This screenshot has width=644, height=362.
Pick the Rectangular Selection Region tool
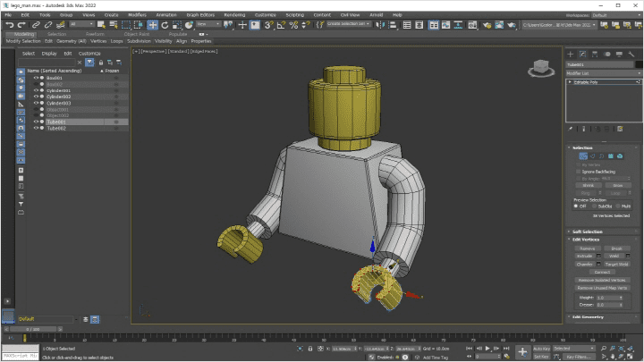(126, 25)
